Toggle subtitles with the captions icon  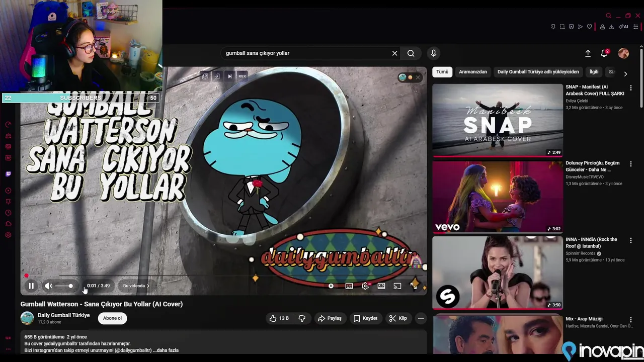(349, 286)
